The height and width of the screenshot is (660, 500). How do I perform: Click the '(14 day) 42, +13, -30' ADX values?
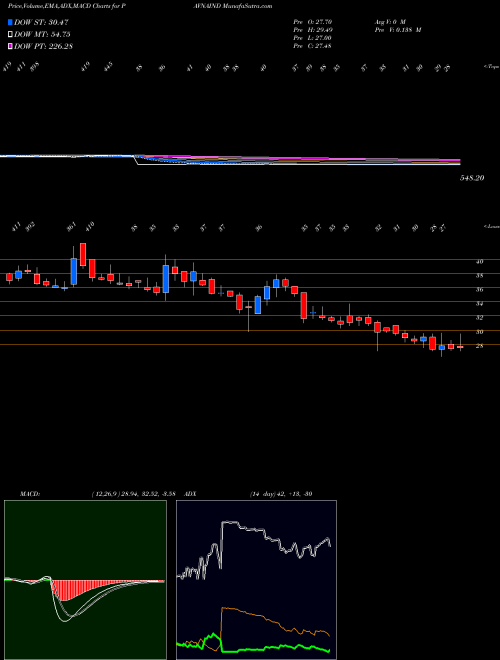coord(281,494)
